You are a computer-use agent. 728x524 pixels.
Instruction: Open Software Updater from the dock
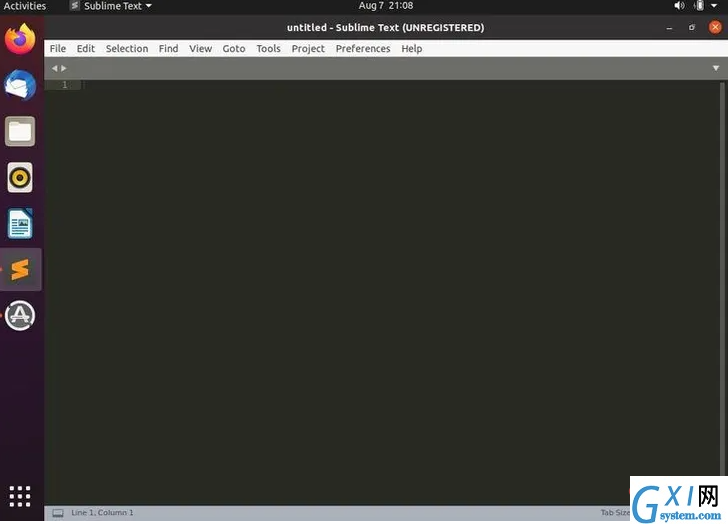coord(20,316)
